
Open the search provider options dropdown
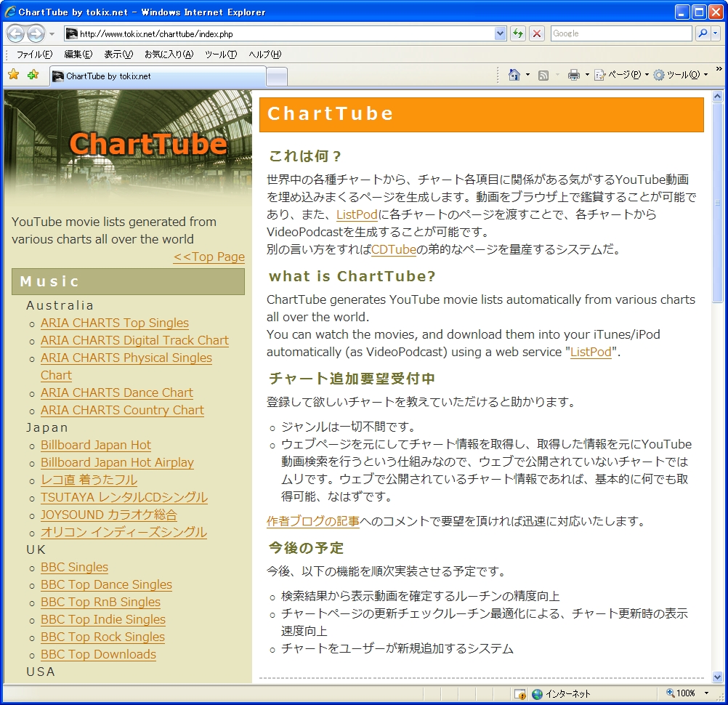pyautogui.click(x=715, y=33)
